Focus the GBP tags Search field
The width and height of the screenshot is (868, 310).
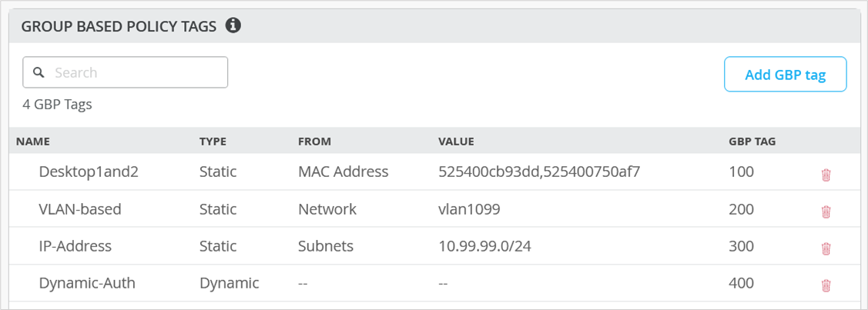pyautogui.click(x=135, y=73)
